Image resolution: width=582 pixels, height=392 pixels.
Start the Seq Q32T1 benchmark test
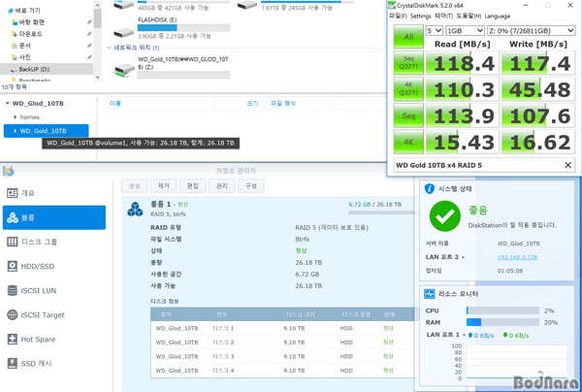(408, 63)
